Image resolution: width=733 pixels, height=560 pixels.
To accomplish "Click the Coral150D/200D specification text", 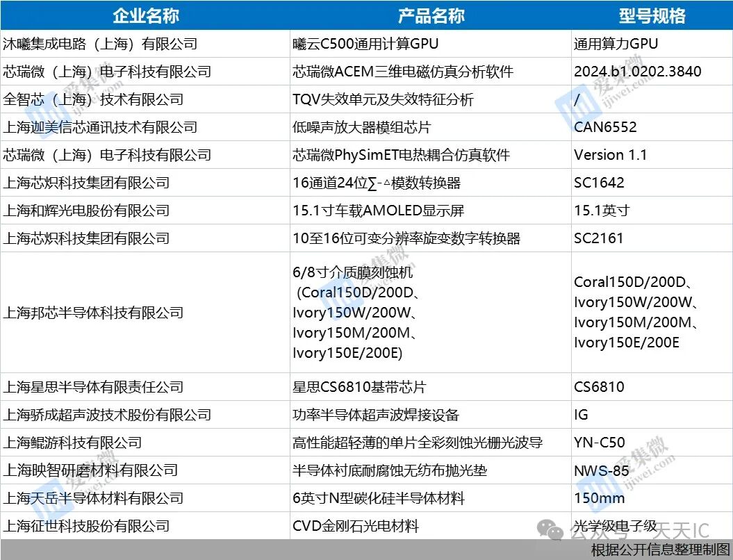I will [x=622, y=283].
